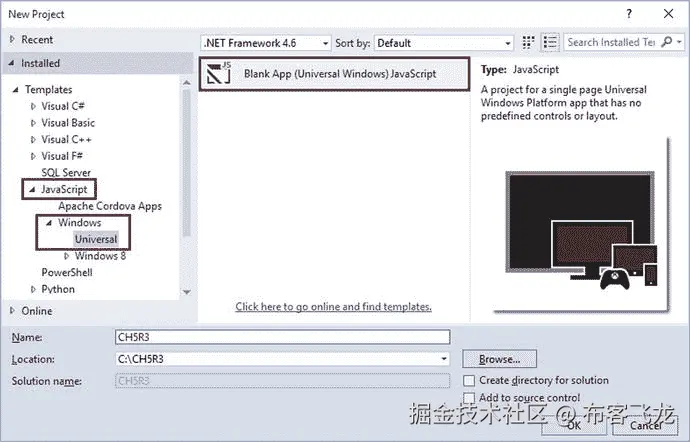
Task: Click the search magnifier icon
Action: pyautogui.click(x=667, y=42)
